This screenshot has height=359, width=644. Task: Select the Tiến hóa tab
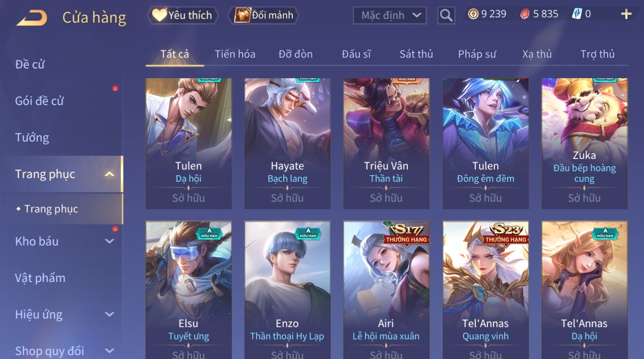click(235, 54)
